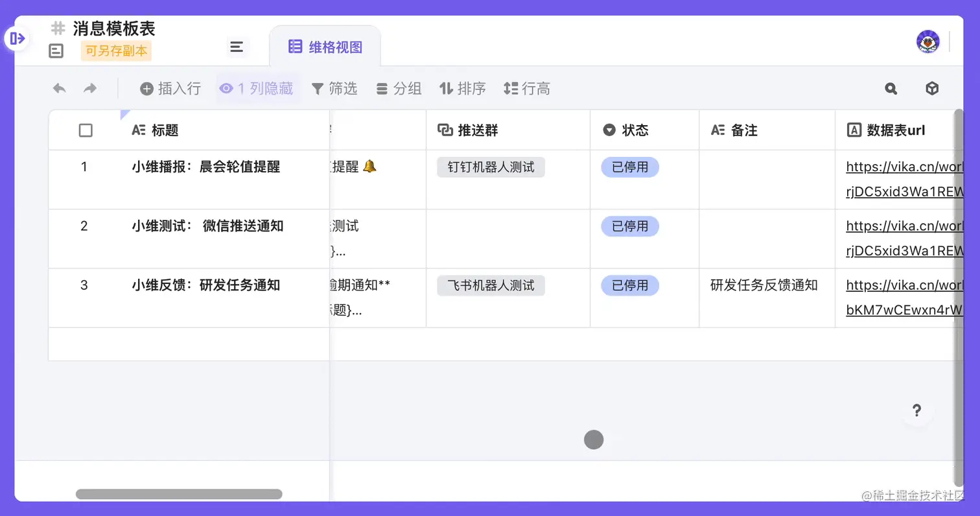This screenshot has width=980, height=516.
Task: Tick the select-all checkbox in header
Action: (86, 130)
